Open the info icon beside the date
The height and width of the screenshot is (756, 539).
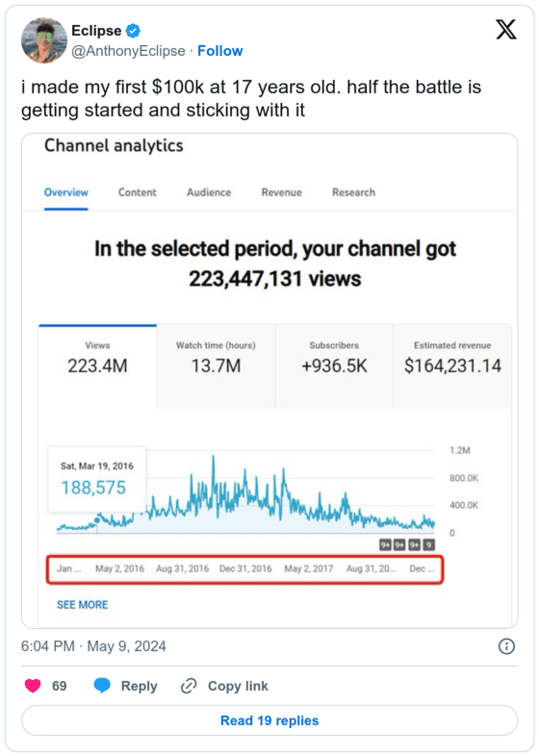coord(506,646)
